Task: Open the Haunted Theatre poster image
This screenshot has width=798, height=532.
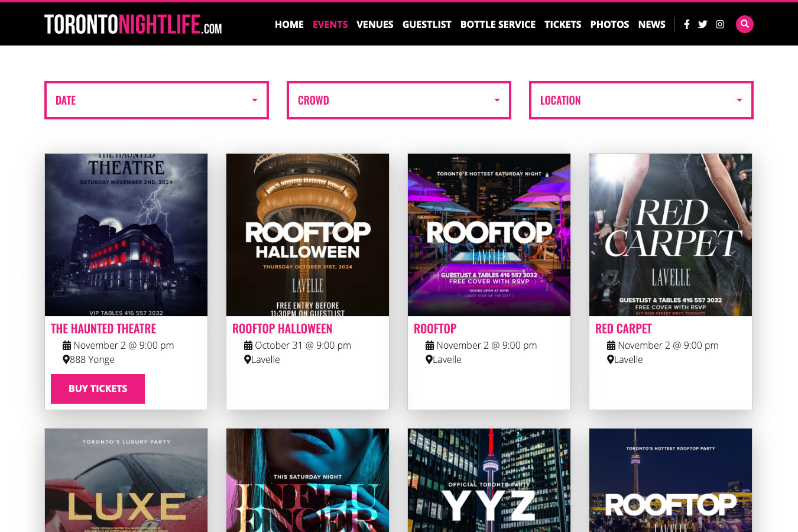Action: click(126, 235)
